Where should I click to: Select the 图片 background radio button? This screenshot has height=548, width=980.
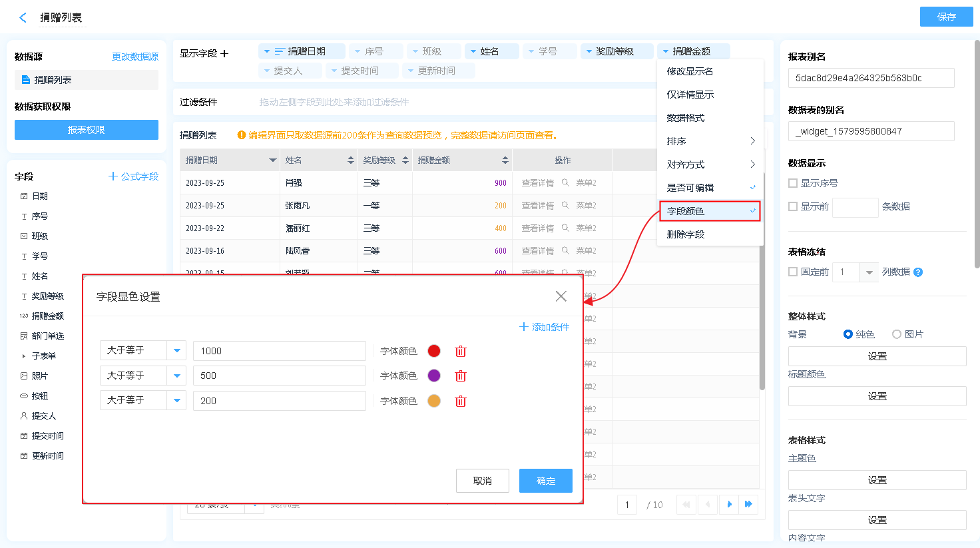pyautogui.click(x=897, y=334)
